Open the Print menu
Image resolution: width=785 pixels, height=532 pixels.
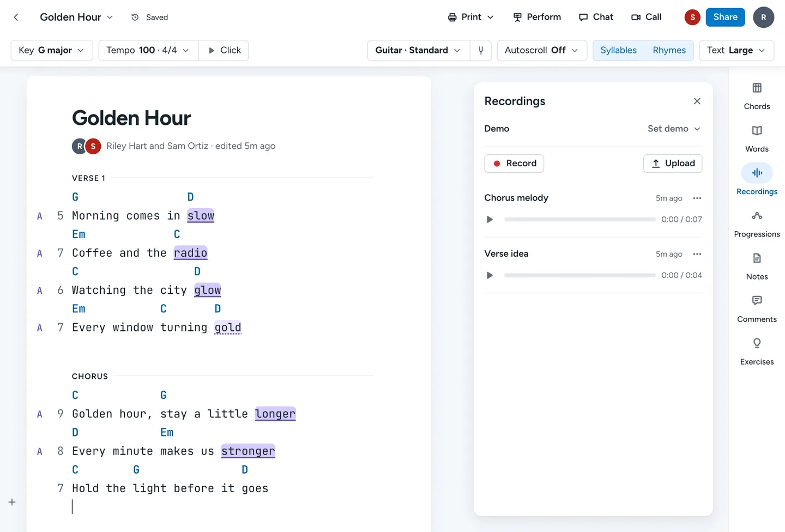[x=470, y=17]
